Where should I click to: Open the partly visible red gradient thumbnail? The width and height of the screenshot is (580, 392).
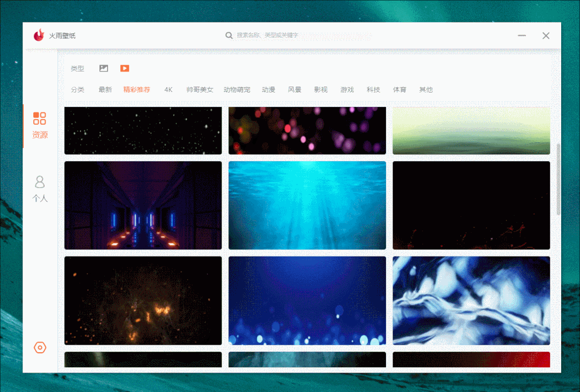471,359
